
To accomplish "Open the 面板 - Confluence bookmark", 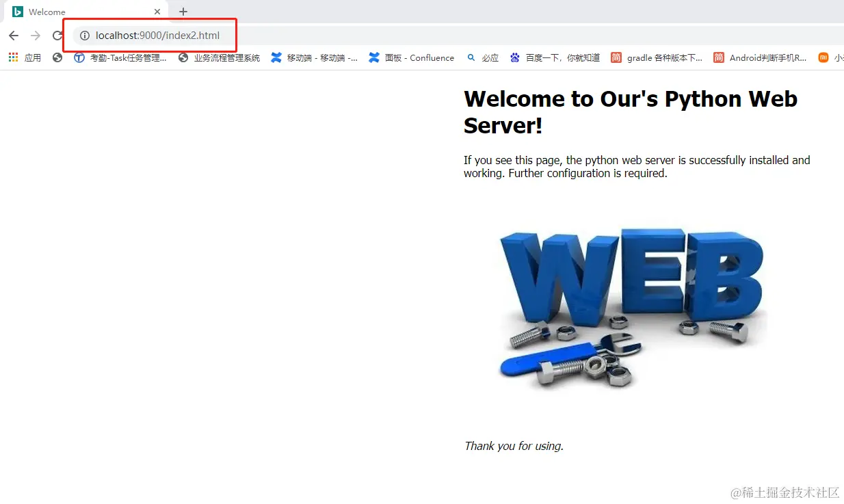I will [x=412, y=58].
